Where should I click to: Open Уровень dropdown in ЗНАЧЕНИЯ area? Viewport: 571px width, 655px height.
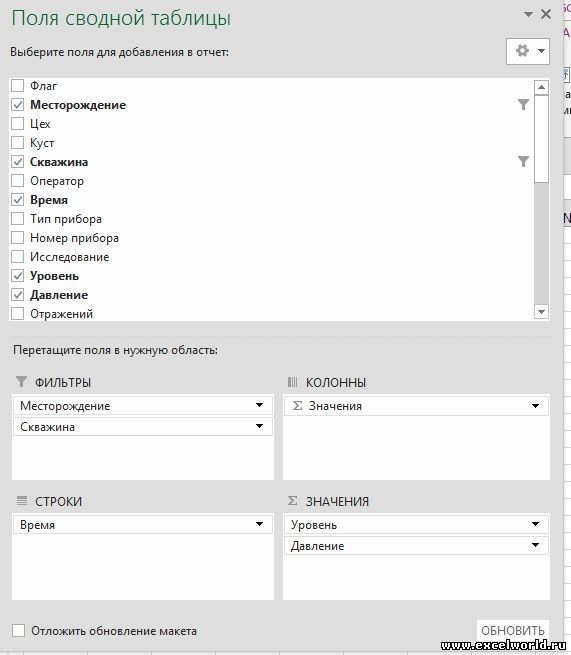pos(535,524)
